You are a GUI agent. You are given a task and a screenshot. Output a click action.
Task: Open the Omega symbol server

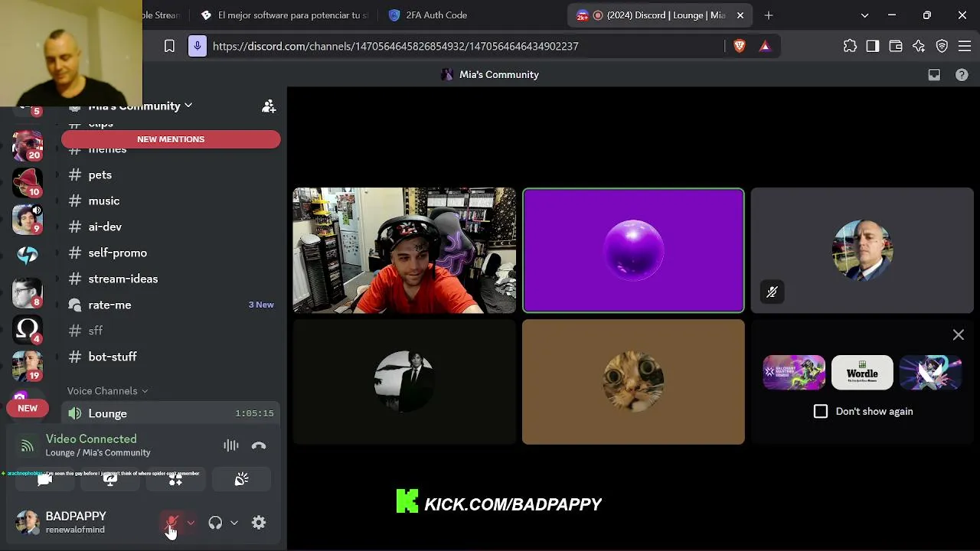click(x=28, y=329)
